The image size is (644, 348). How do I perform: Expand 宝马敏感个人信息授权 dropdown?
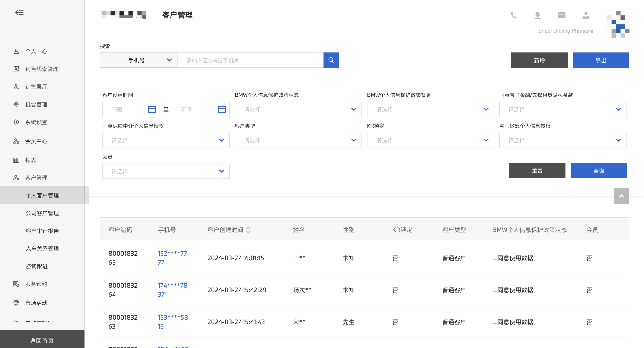pos(562,140)
